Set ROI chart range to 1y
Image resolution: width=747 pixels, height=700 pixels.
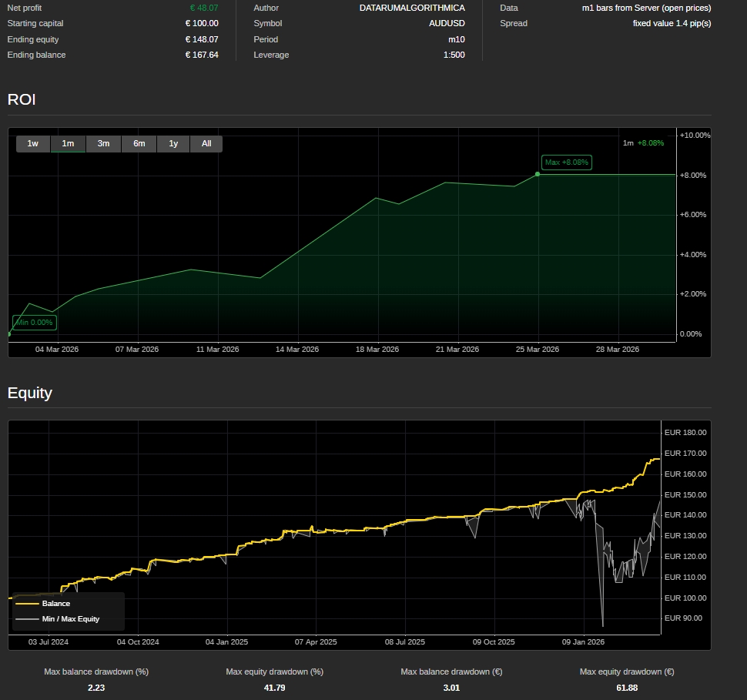(173, 144)
